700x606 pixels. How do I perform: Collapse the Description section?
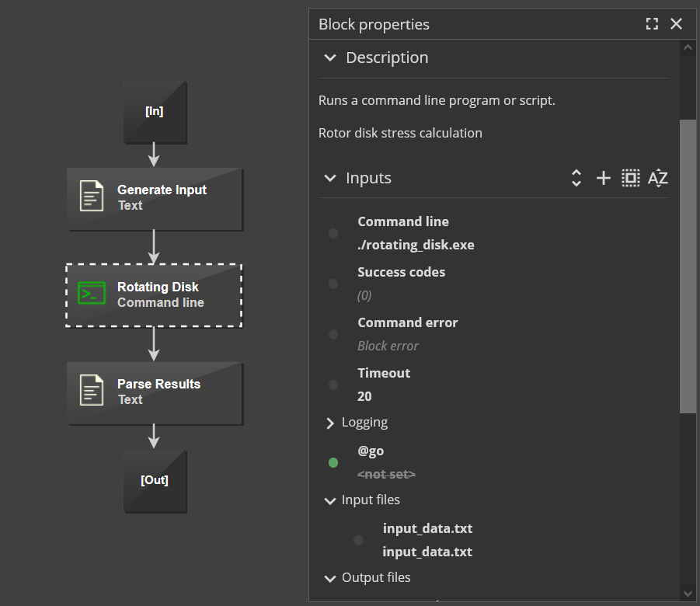(330, 57)
